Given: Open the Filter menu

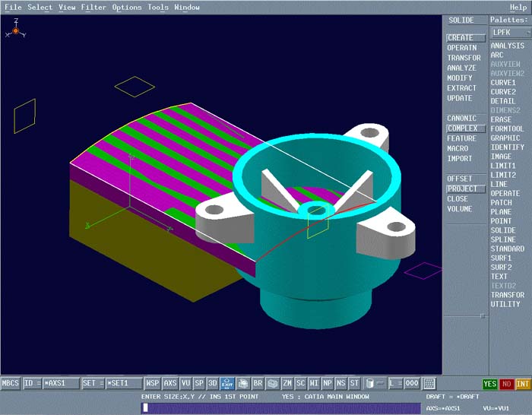Looking at the screenshot, I should point(93,8).
